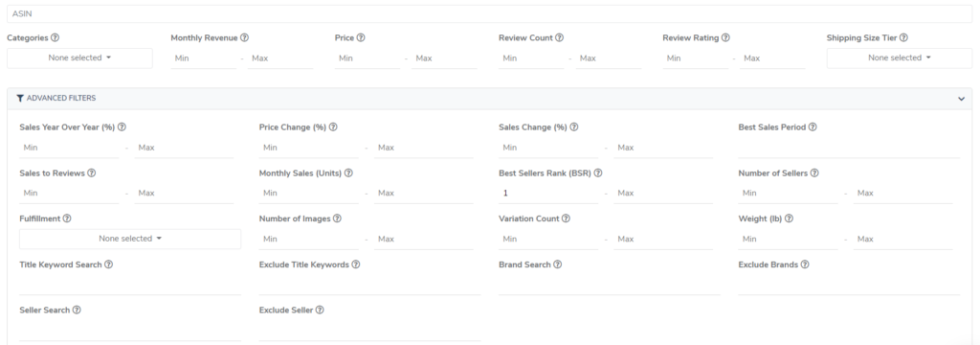Open the Categories dropdown
980x345 pixels.
79,58
